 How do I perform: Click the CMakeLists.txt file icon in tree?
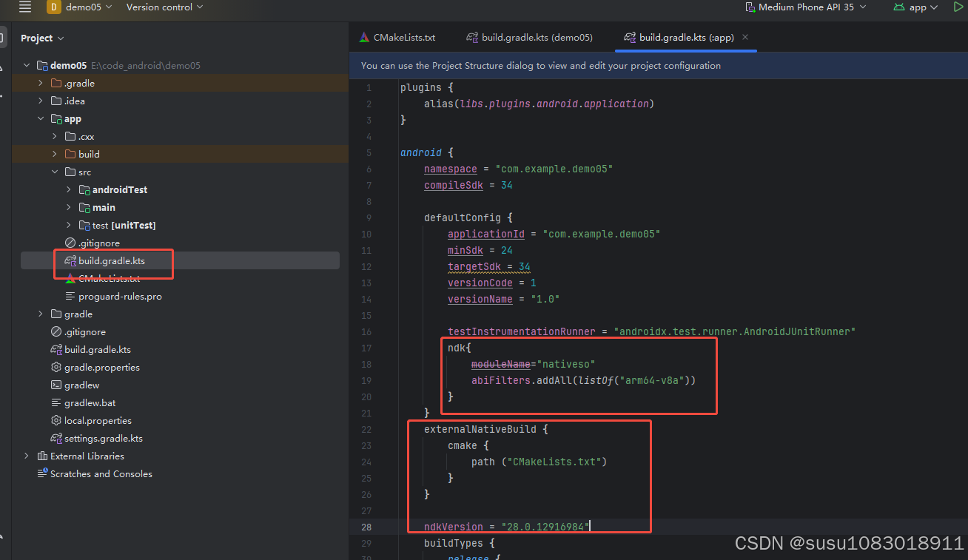pos(70,279)
